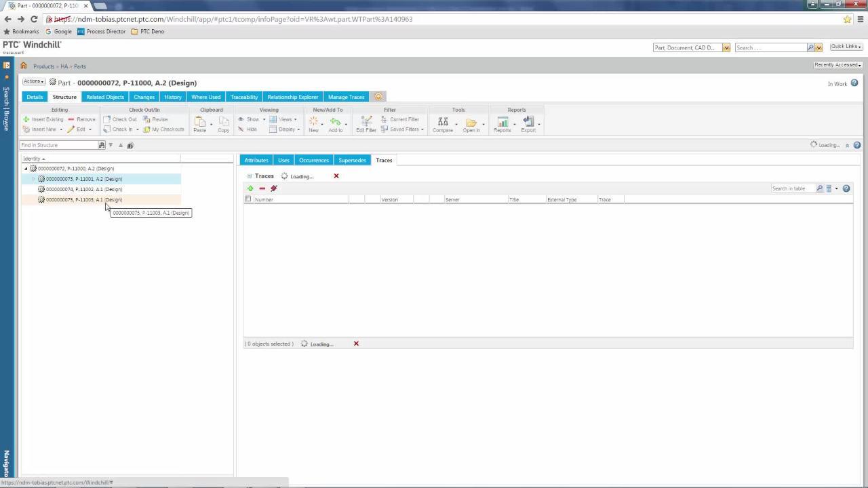Click the global search magnifier icon
The width and height of the screenshot is (868, 488).
[x=810, y=47]
